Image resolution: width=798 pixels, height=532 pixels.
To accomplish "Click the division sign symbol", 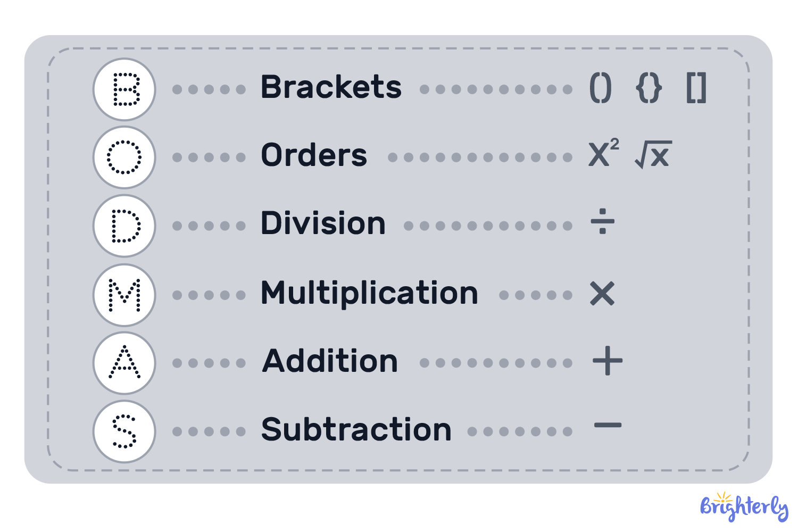I will (603, 221).
